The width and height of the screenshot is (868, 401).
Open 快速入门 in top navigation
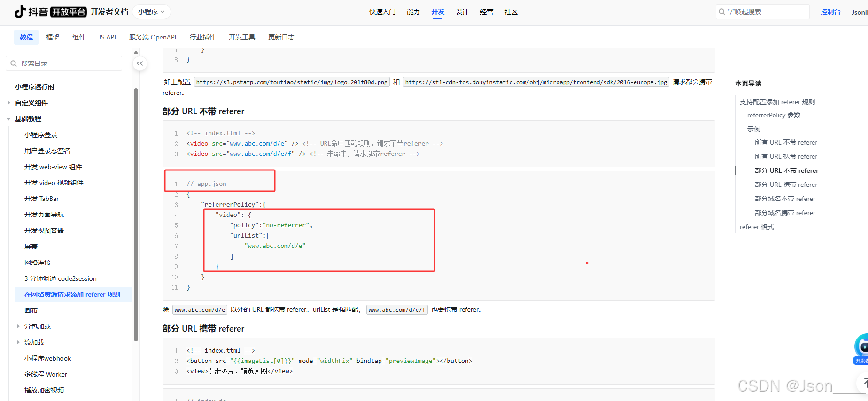coord(382,12)
